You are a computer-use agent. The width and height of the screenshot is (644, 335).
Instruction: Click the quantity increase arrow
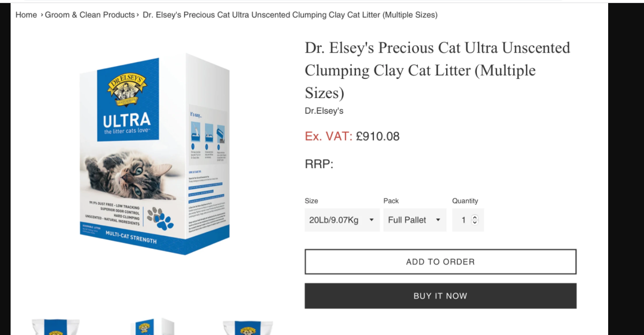(x=474, y=217)
